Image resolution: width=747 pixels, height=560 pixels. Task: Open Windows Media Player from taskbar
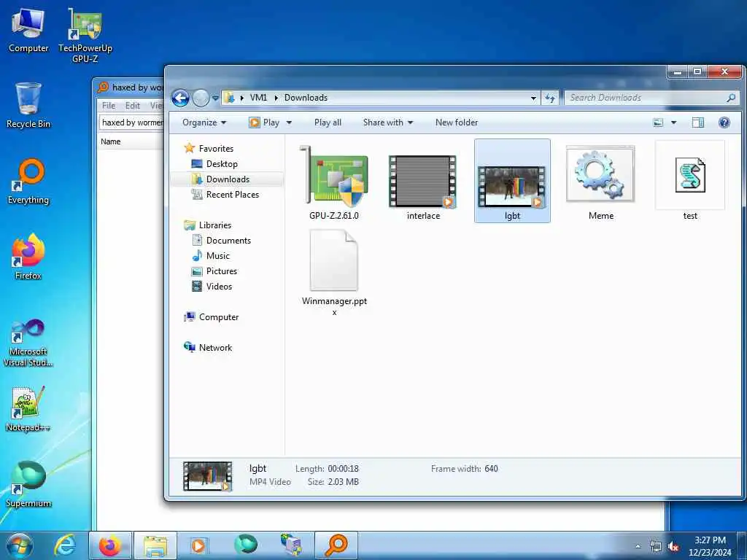coord(198,545)
